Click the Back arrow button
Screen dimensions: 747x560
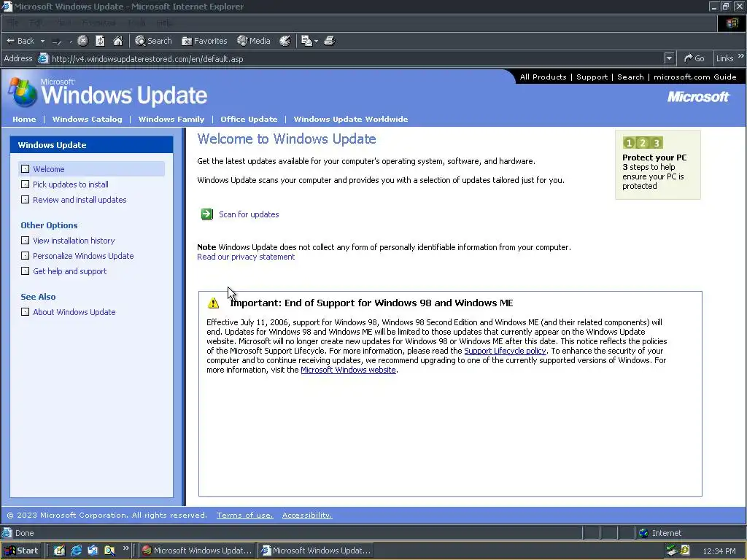tap(20, 41)
